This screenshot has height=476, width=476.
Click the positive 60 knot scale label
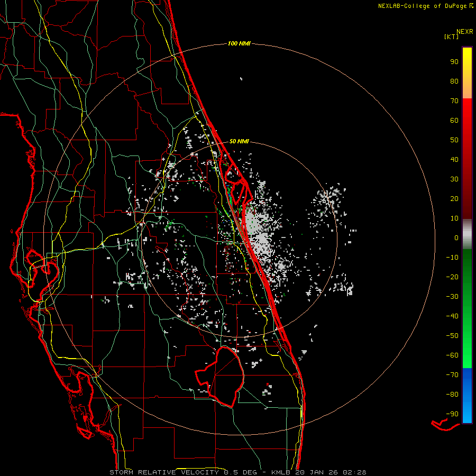454,121
